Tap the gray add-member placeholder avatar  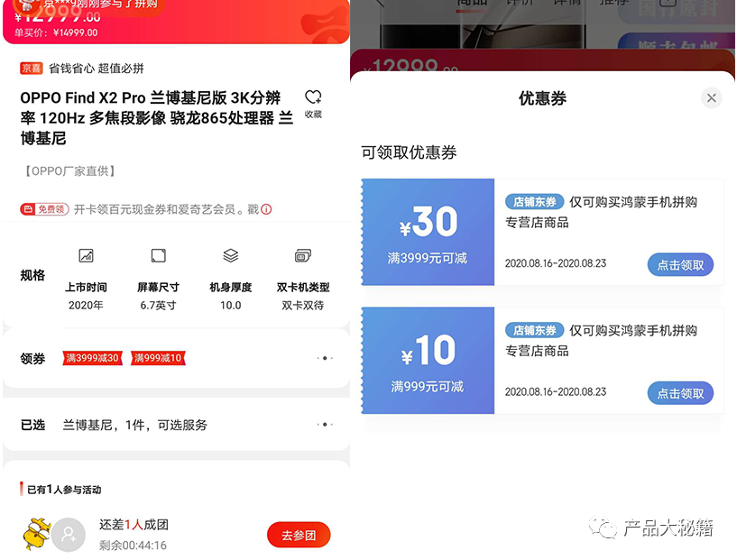69,535
